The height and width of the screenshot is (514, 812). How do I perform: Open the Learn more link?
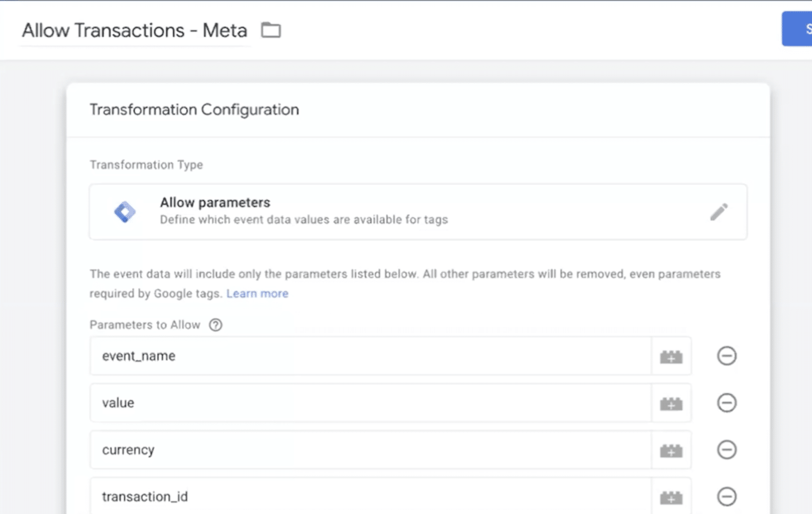[257, 293]
